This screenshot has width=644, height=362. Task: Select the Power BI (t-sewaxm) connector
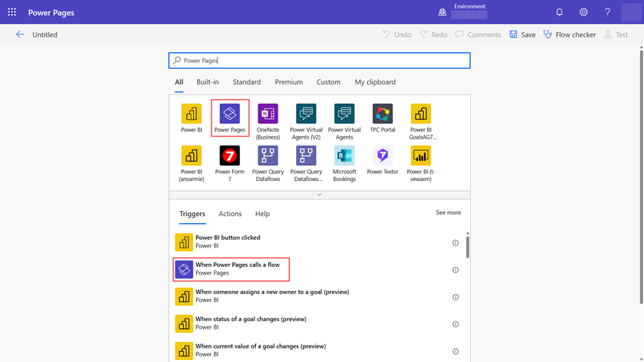(x=421, y=164)
